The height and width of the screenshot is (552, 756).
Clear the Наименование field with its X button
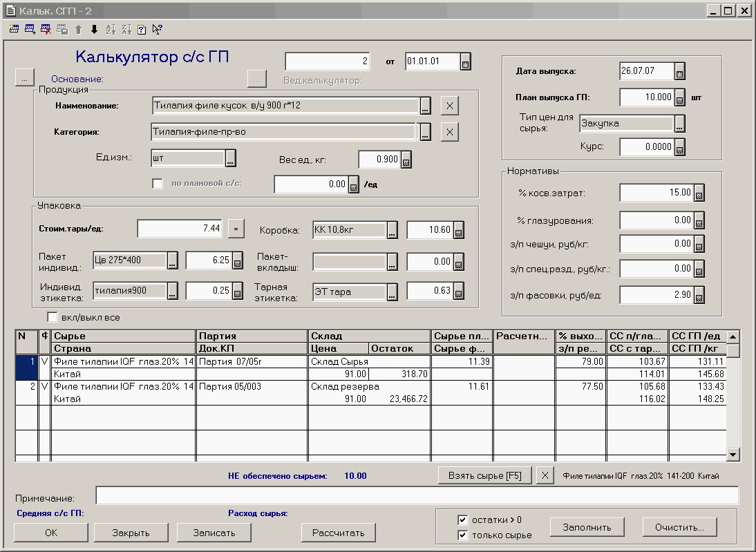[449, 106]
